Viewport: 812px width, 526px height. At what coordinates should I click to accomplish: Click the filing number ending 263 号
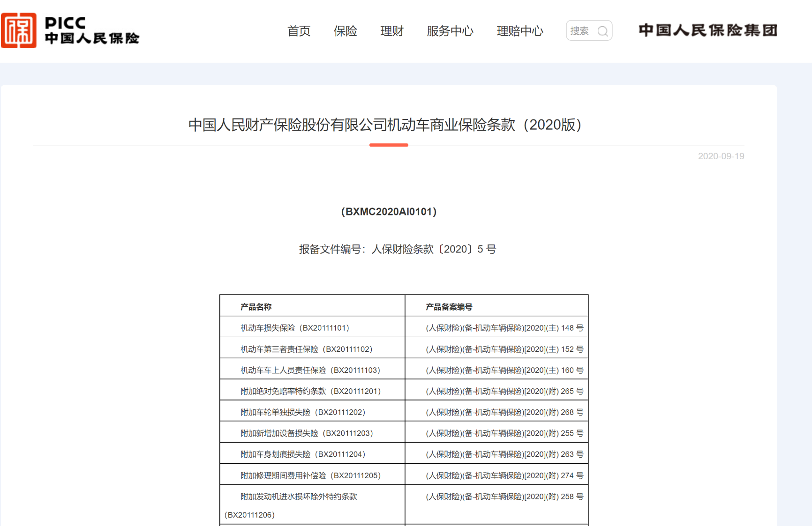pos(504,454)
